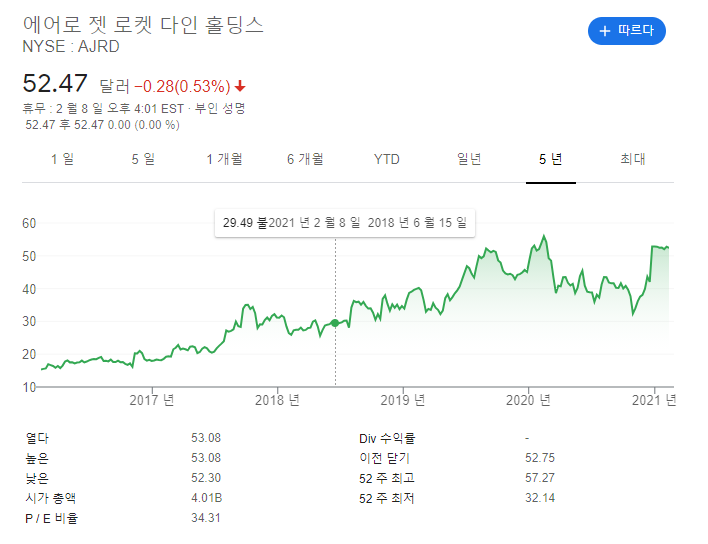Select the 5 일 time range tab

143,159
